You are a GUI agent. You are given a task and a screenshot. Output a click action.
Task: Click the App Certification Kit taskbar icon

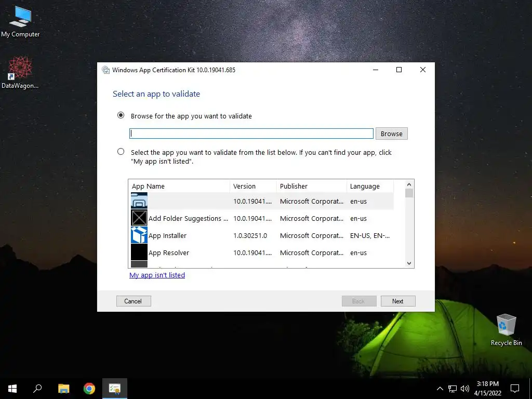[115, 389]
